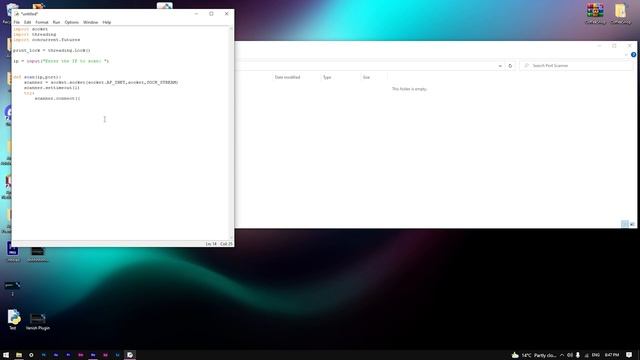
Task: Switch to the IDLE Python taskbar icon
Action: tap(130, 355)
